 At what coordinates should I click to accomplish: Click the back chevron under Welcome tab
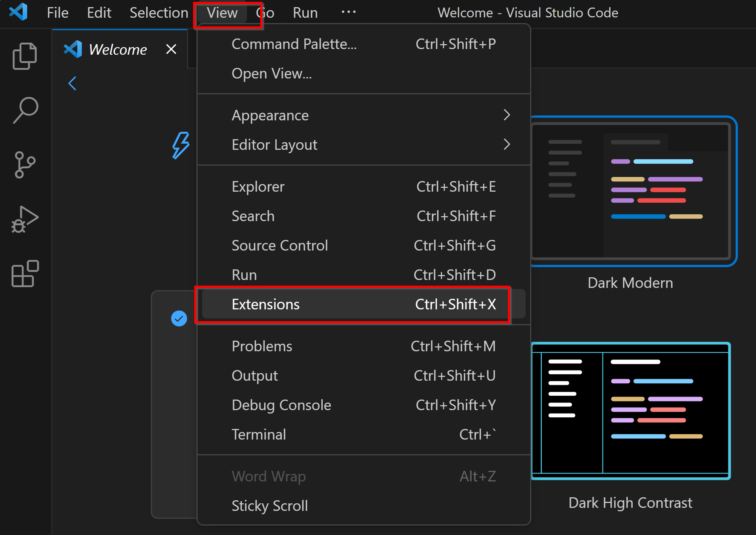(x=72, y=83)
